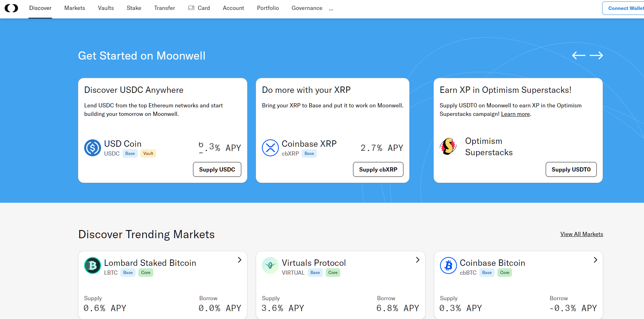Go to previous carousel slide arrow
644x319 pixels.
pyautogui.click(x=578, y=55)
